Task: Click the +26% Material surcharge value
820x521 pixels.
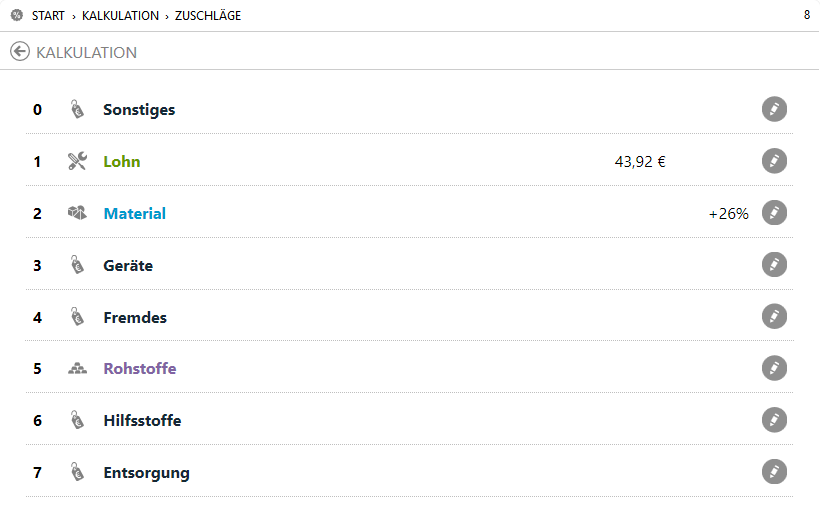Action: pos(728,213)
